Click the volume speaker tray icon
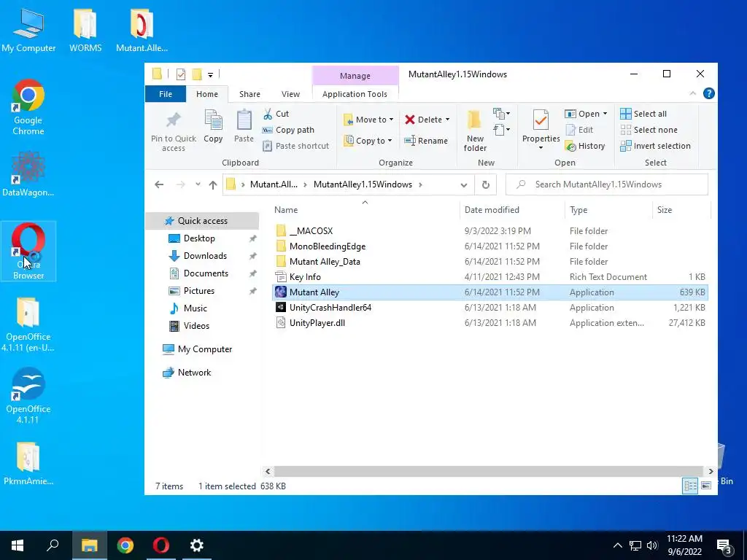This screenshot has height=560, width=747. (652, 545)
